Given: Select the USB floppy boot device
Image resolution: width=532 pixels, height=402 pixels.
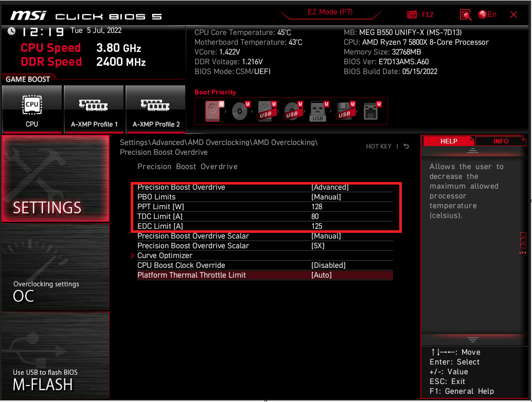Looking at the screenshot, I should [x=346, y=111].
